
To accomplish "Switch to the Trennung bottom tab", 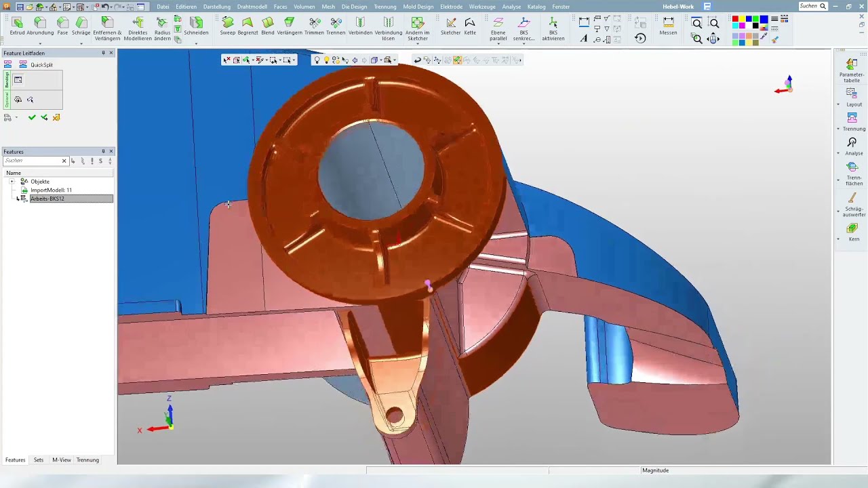I will pos(87,460).
